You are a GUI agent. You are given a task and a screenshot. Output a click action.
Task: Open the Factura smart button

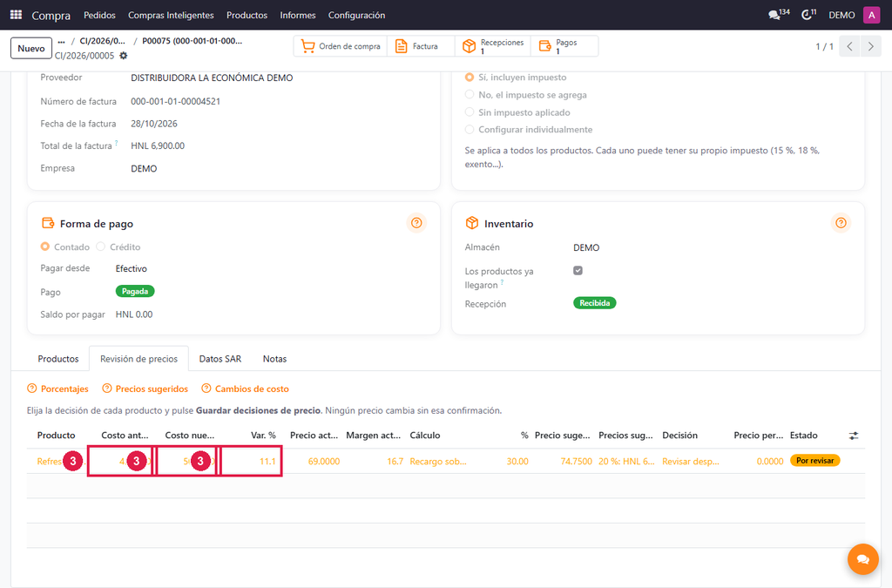pos(421,46)
